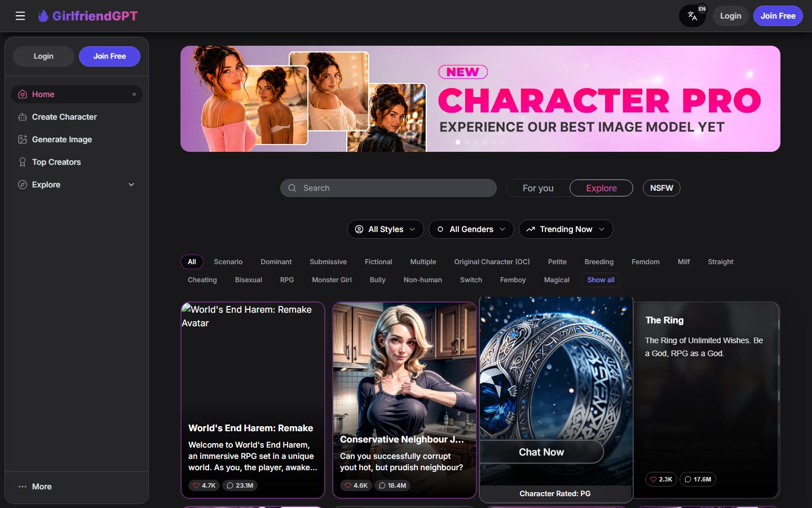812x508 pixels.
Task: Click the Home icon in sidebar
Action: [x=23, y=94]
